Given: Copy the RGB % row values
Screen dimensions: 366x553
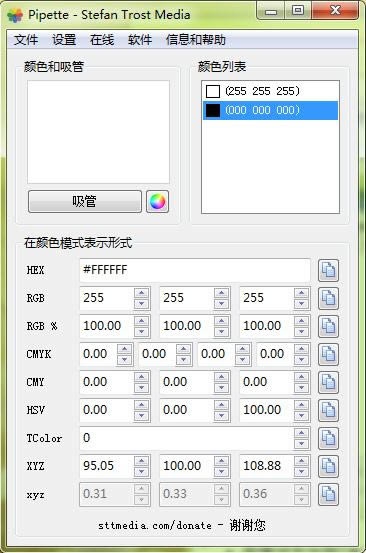Looking at the screenshot, I should tap(328, 326).
